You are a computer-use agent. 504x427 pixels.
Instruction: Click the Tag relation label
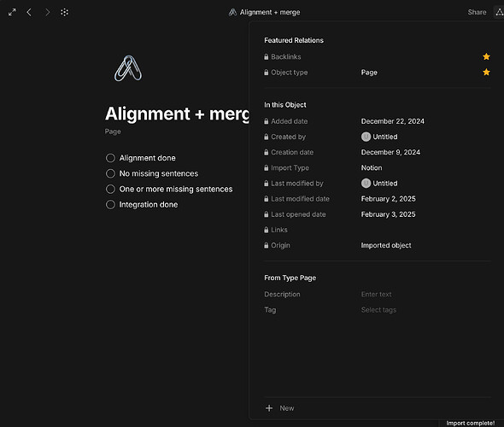pos(270,310)
